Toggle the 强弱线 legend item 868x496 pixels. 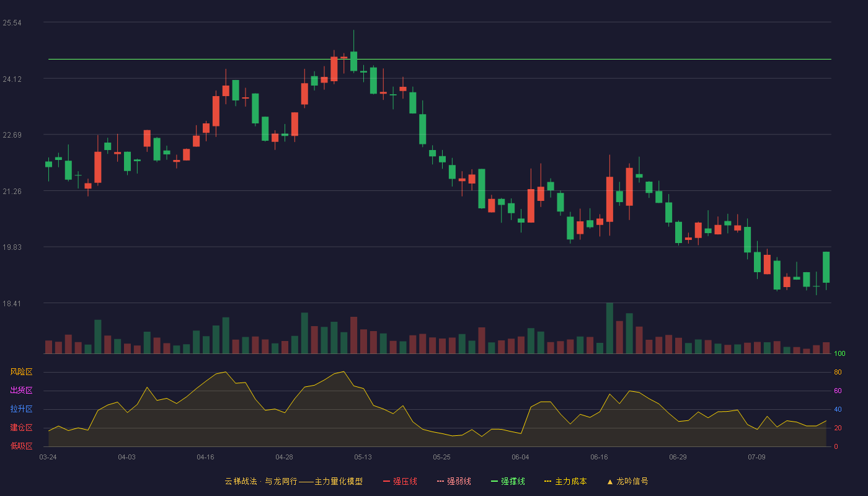tap(454, 481)
